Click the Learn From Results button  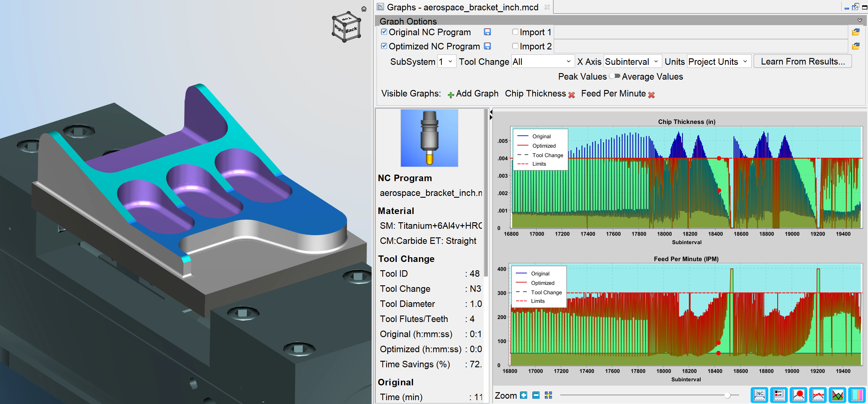point(802,61)
